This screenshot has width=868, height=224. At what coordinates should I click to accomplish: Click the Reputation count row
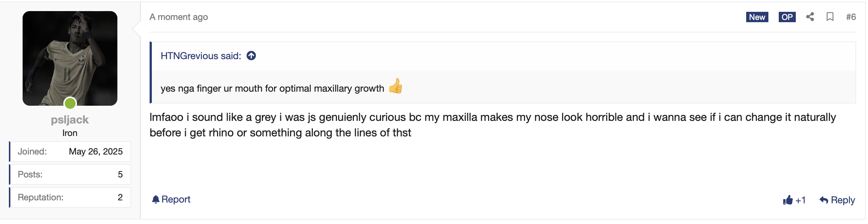(x=70, y=197)
